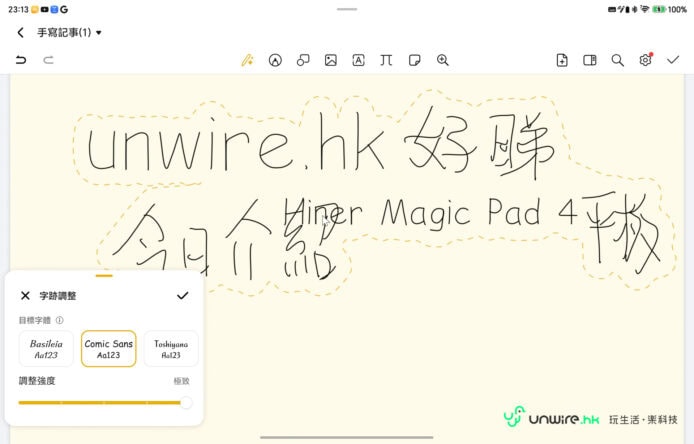
Task: Go back using the left arrow
Action: pos(20,32)
